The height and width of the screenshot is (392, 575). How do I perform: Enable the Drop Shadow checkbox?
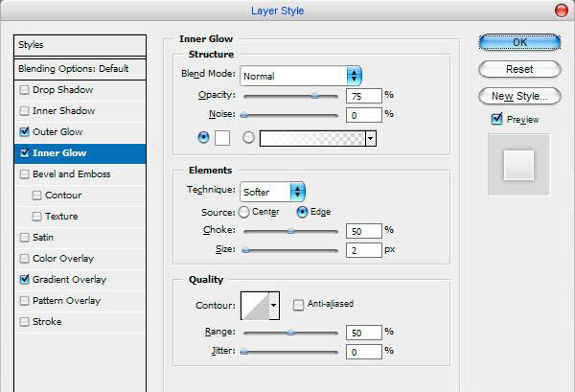24,90
